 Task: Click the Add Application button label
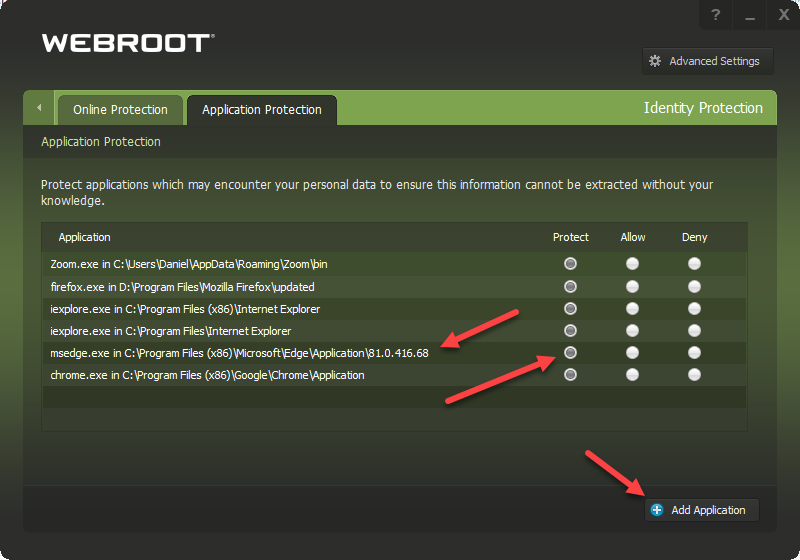coord(708,510)
